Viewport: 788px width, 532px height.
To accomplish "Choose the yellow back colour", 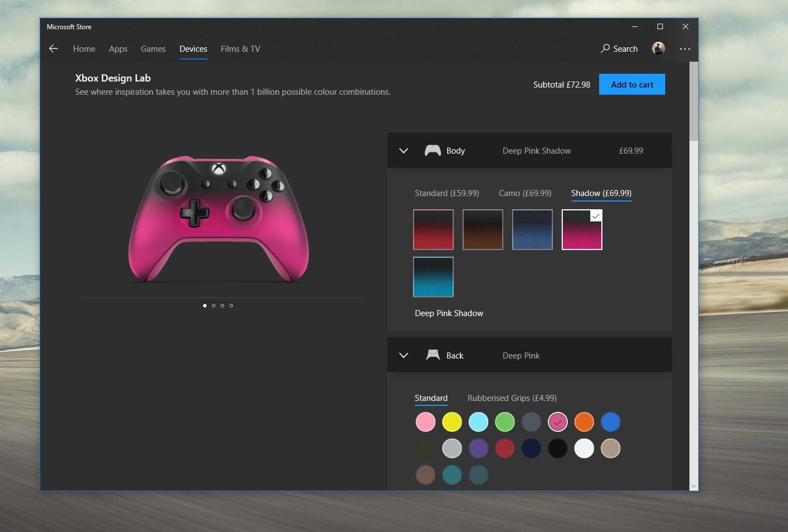I will [x=452, y=422].
